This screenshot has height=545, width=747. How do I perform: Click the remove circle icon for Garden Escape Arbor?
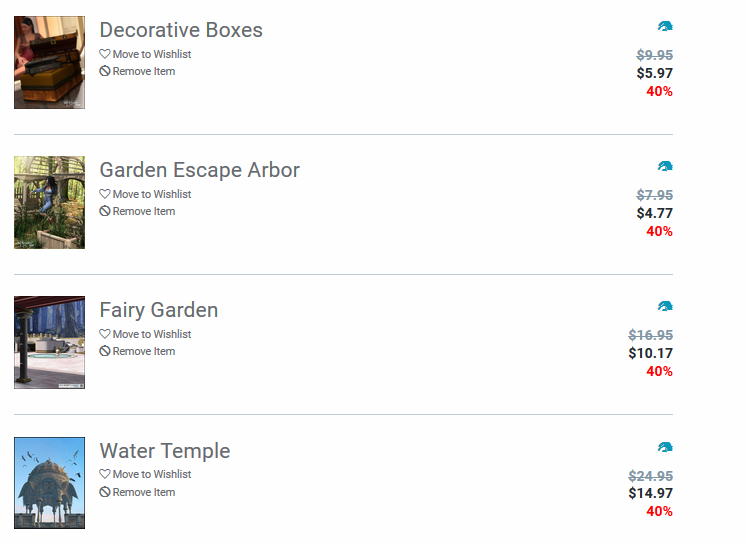pyautogui.click(x=105, y=211)
